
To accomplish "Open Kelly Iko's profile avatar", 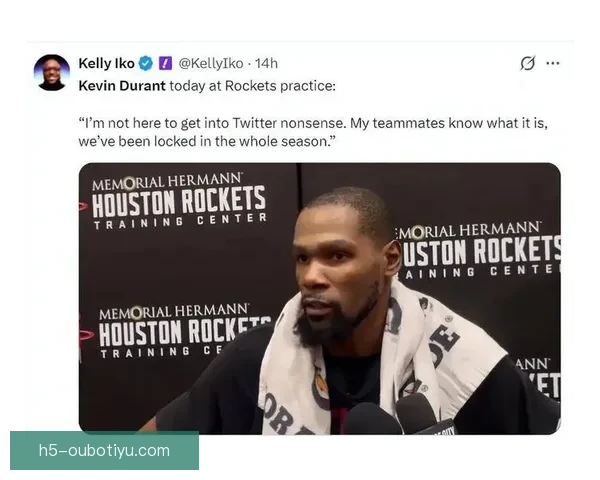I will [52, 72].
